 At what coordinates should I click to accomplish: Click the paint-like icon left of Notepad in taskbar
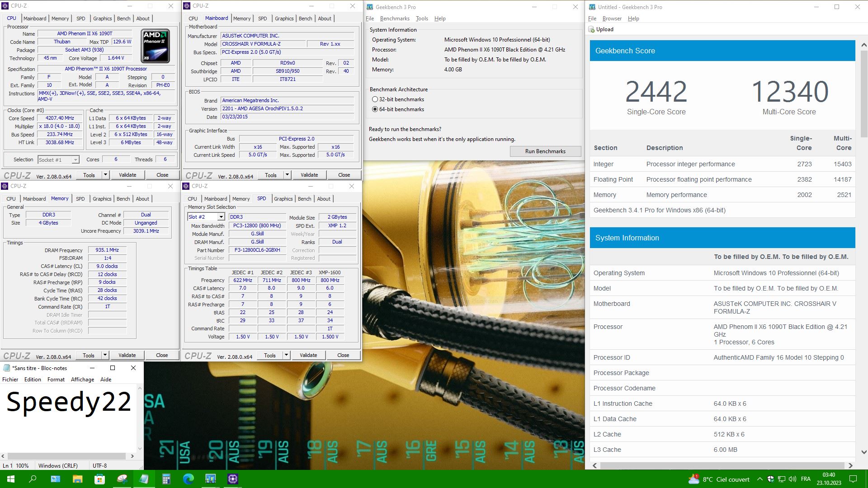pyautogui.click(x=122, y=479)
